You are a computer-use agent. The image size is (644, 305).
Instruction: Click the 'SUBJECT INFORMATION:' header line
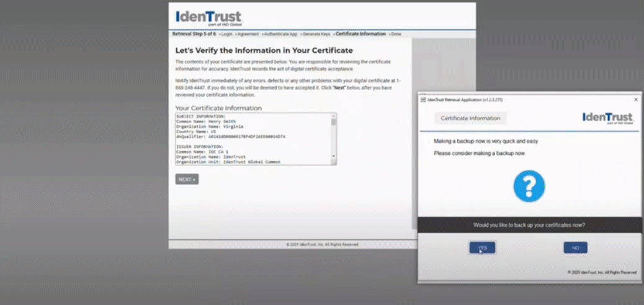pos(201,117)
